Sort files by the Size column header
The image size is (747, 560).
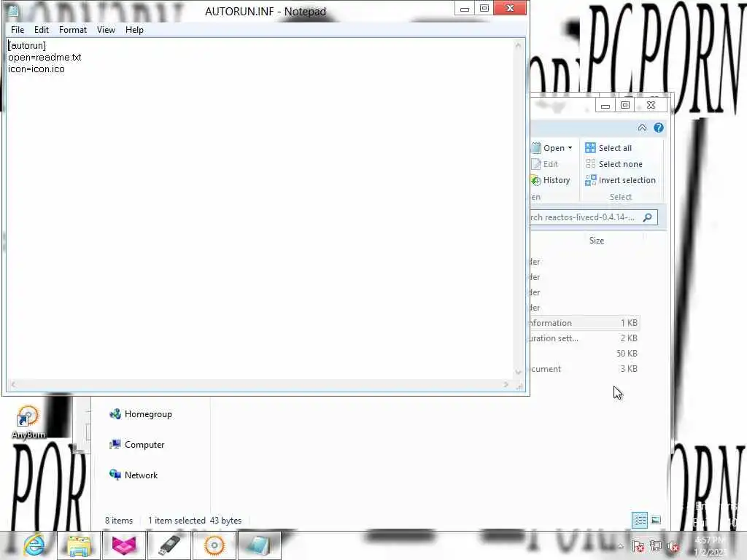[x=597, y=241]
